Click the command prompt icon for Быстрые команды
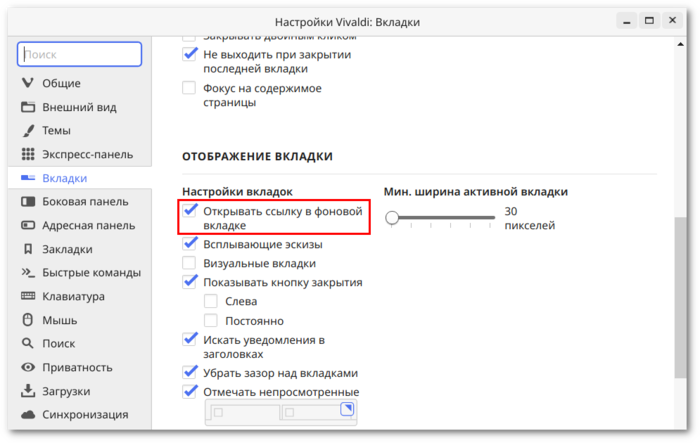Screen dimensions: 700x443 click(28, 272)
